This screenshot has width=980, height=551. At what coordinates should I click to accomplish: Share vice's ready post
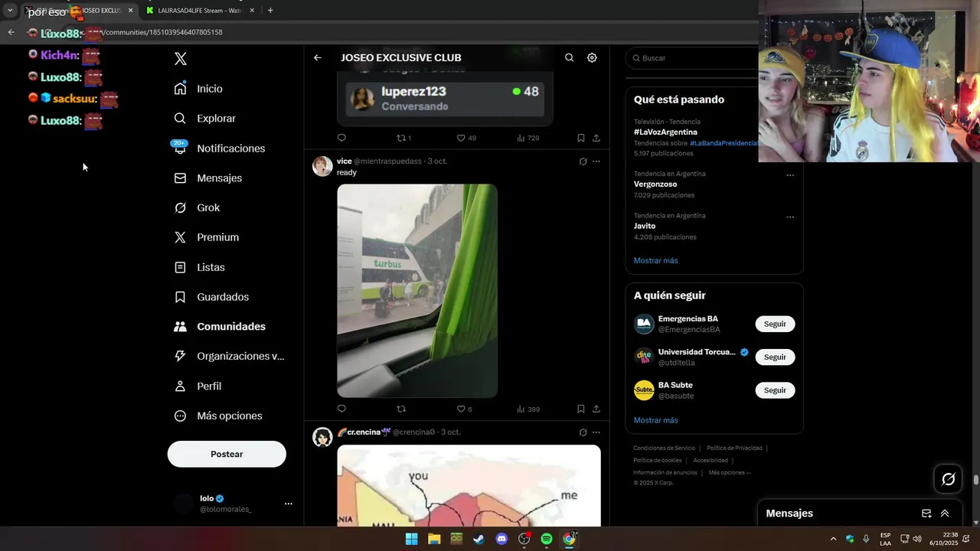[x=596, y=409]
